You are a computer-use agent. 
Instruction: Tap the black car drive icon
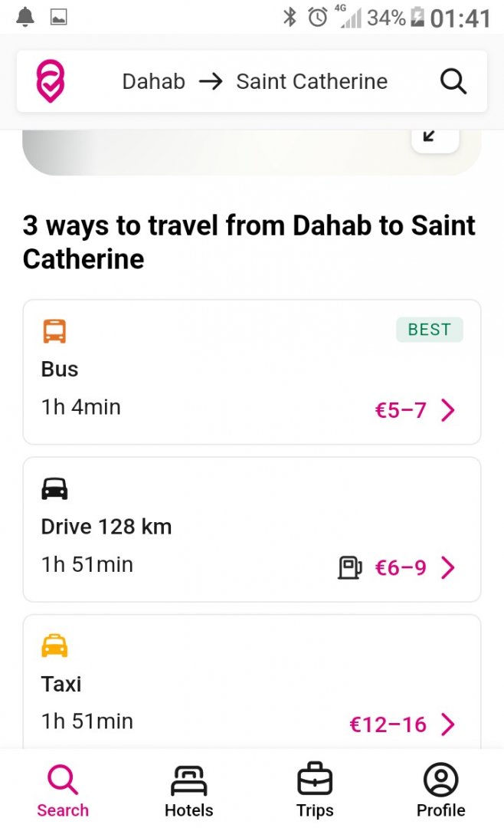[x=54, y=489]
